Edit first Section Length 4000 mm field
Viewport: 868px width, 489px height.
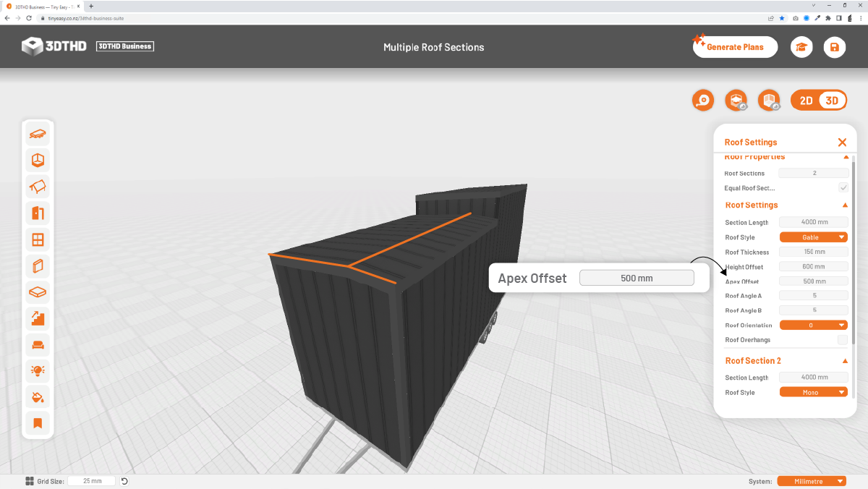tap(814, 222)
